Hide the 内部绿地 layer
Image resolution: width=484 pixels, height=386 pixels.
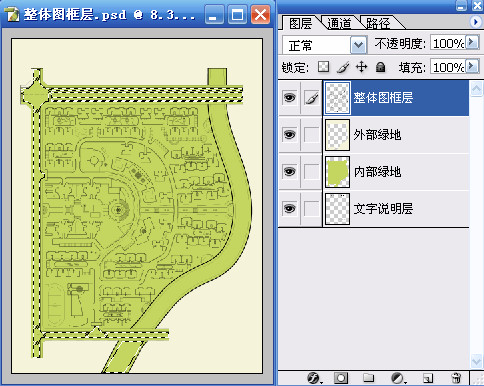289,172
